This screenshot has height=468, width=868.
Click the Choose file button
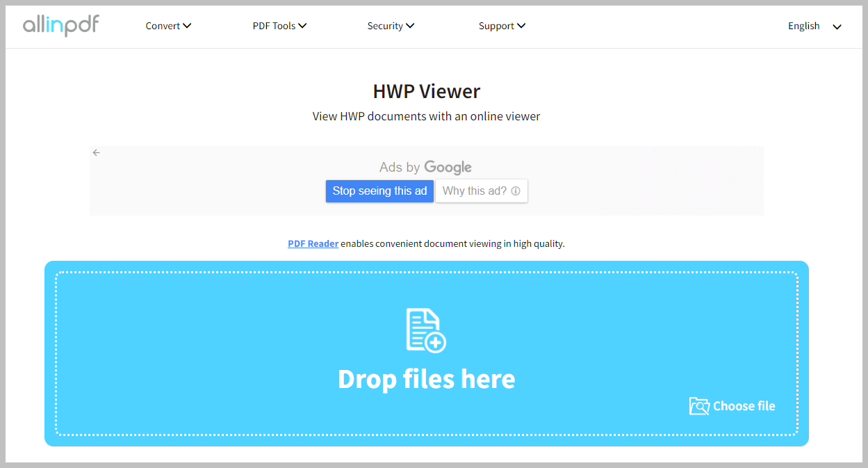tap(732, 406)
